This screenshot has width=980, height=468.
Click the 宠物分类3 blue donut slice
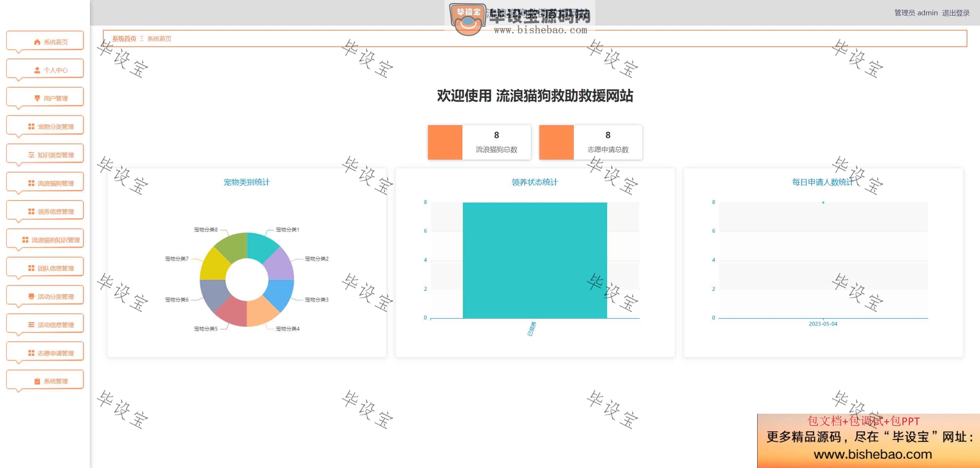(281, 294)
